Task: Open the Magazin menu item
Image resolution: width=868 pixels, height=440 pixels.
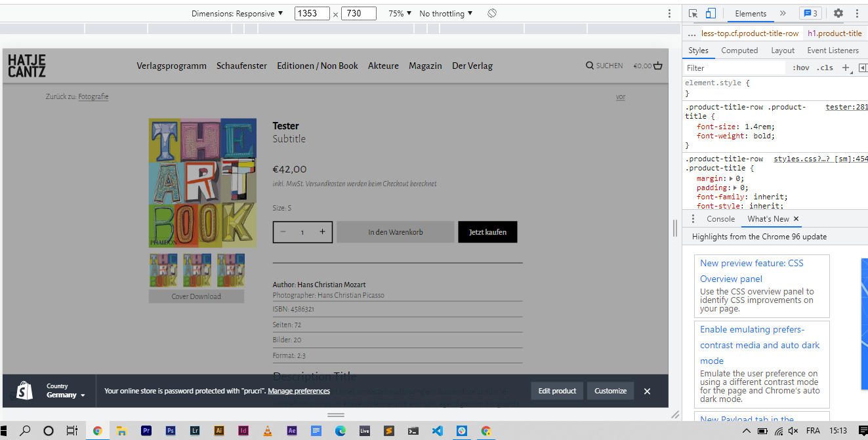Action: coord(425,66)
